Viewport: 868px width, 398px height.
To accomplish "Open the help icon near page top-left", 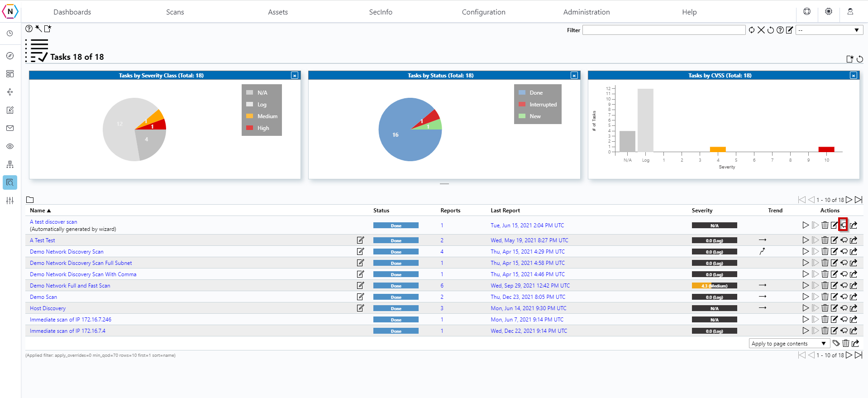I will [29, 29].
